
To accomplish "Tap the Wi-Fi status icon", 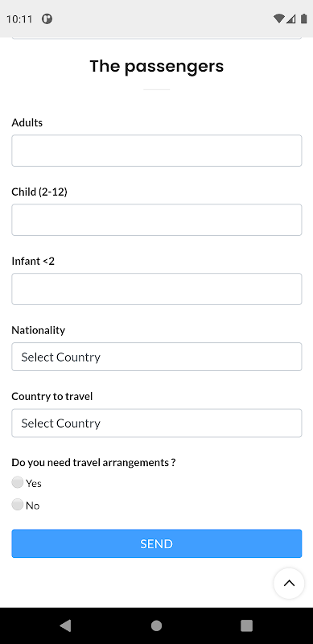I will pos(279,19).
